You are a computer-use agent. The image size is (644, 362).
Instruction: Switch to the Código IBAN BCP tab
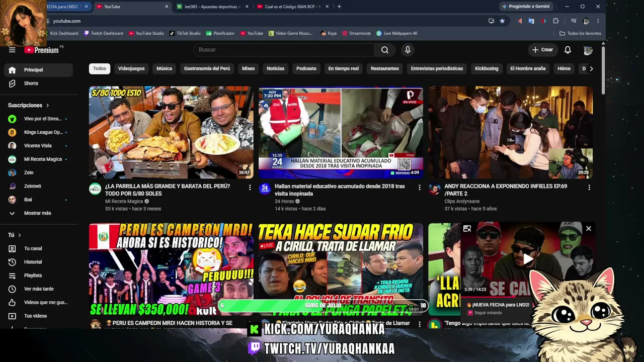tap(292, 7)
